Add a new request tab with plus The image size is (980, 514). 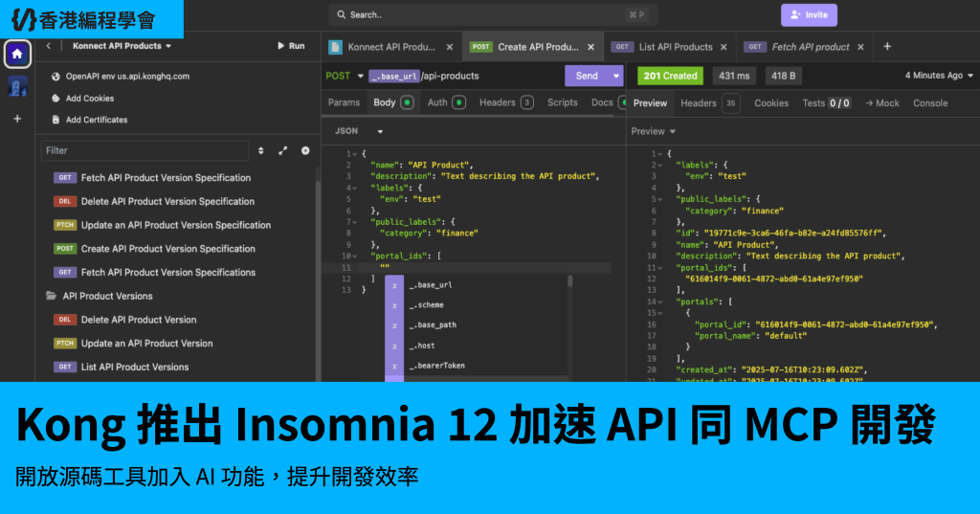tap(887, 47)
